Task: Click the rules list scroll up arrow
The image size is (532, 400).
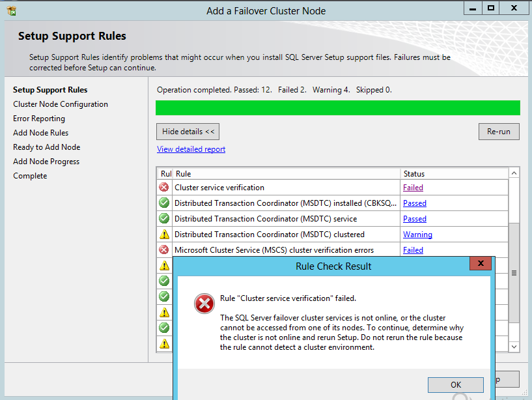Action: click(514, 173)
